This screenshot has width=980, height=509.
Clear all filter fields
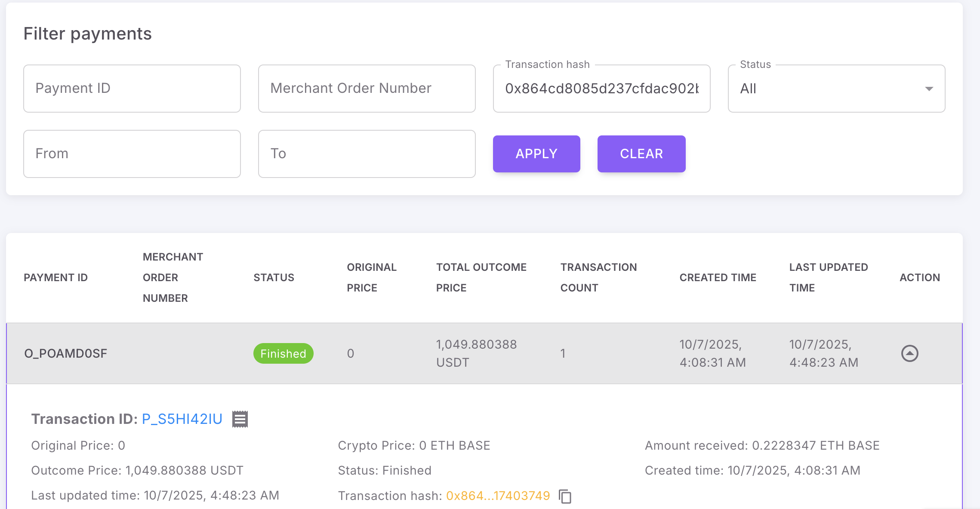coord(641,153)
